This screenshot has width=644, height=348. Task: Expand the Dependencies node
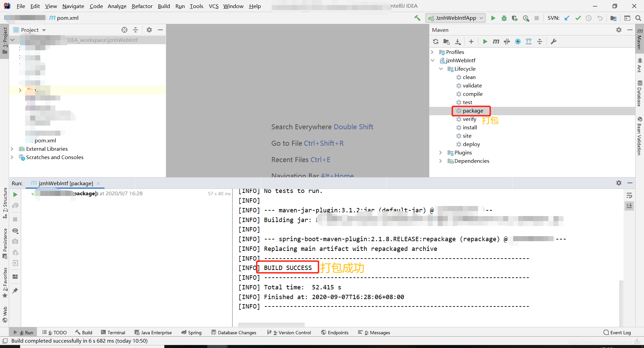(441, 161)
